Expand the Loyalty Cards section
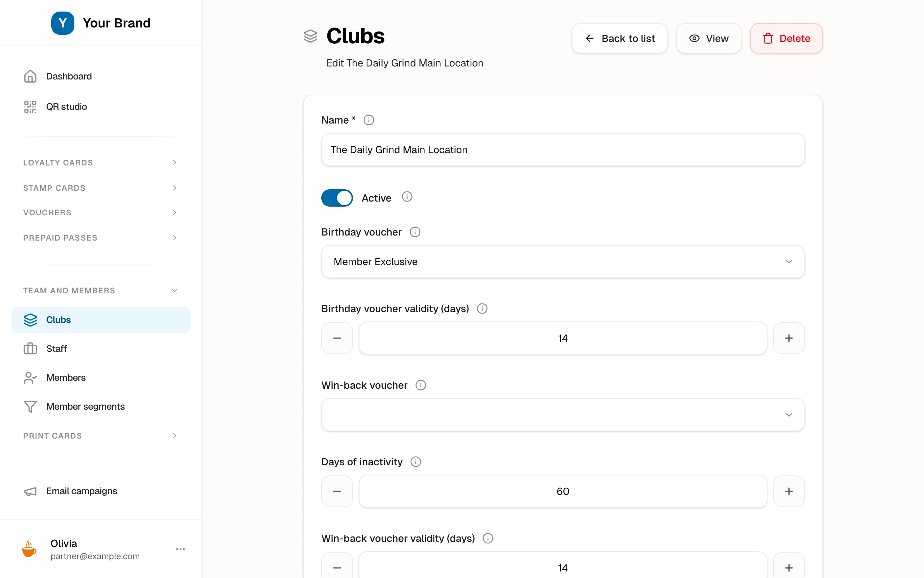 coord(101,163)
